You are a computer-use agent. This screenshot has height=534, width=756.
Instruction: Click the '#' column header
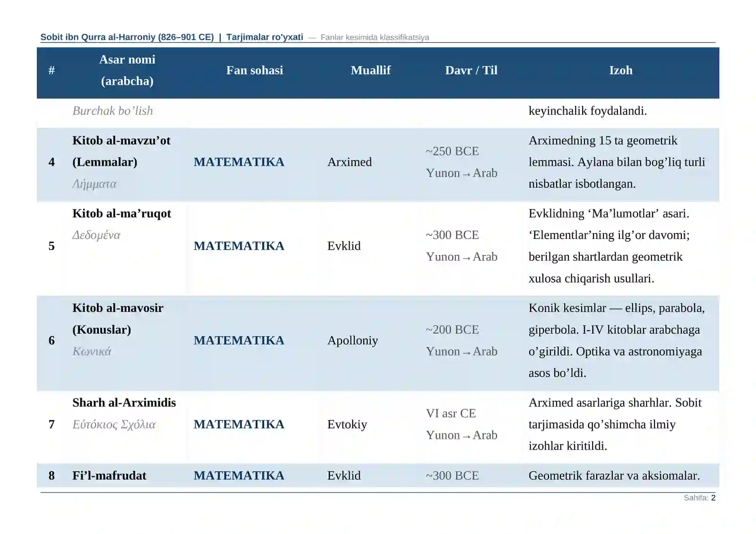(x=52, y=70)
